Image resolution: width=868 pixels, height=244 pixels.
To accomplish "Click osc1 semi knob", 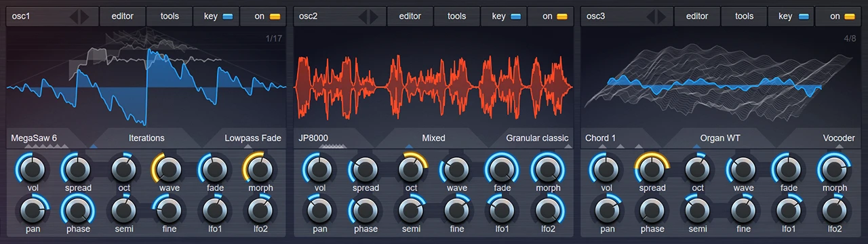I will point(123,211).
